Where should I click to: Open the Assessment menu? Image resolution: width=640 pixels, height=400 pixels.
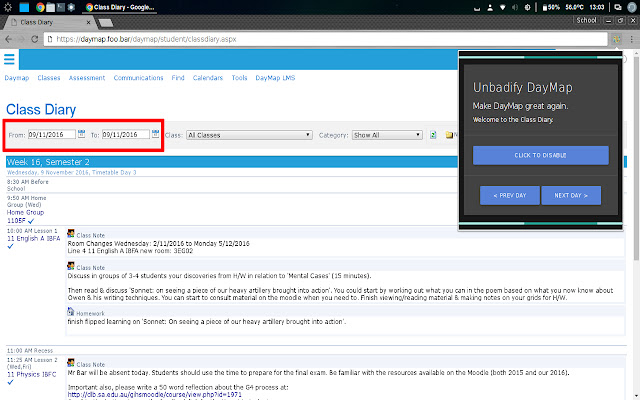pyautogui.click(x=87, y=77)
